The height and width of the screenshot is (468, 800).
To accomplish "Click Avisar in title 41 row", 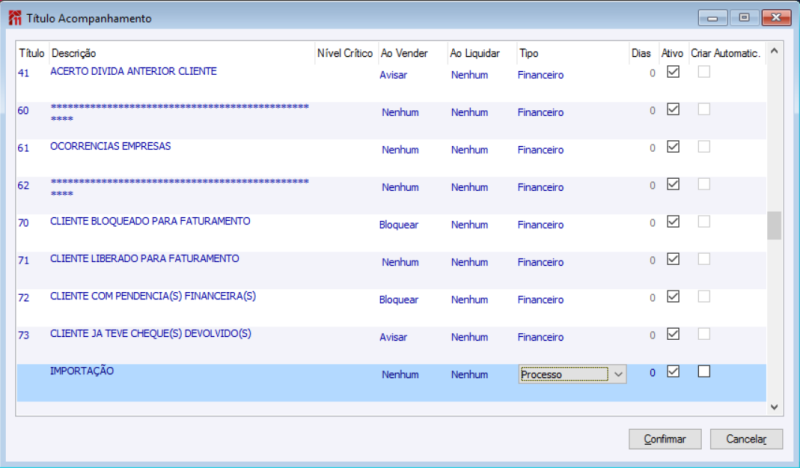I will 393,75.
